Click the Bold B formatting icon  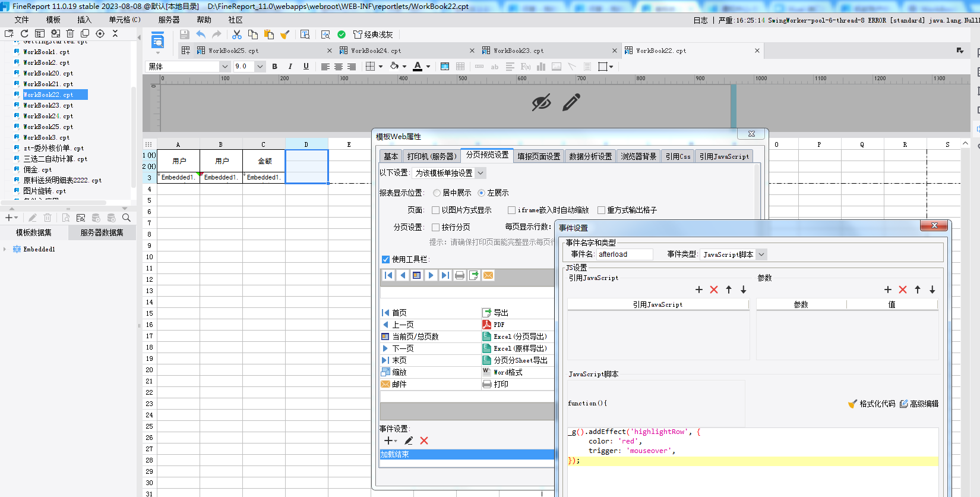click(x=274, y=67)
